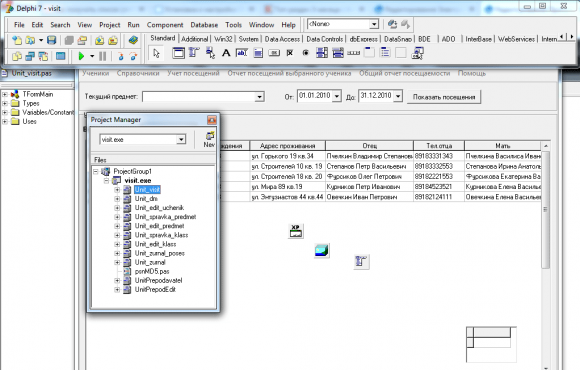
Task: Select the arrow pointer tool in palette
Action: (156, 53)
